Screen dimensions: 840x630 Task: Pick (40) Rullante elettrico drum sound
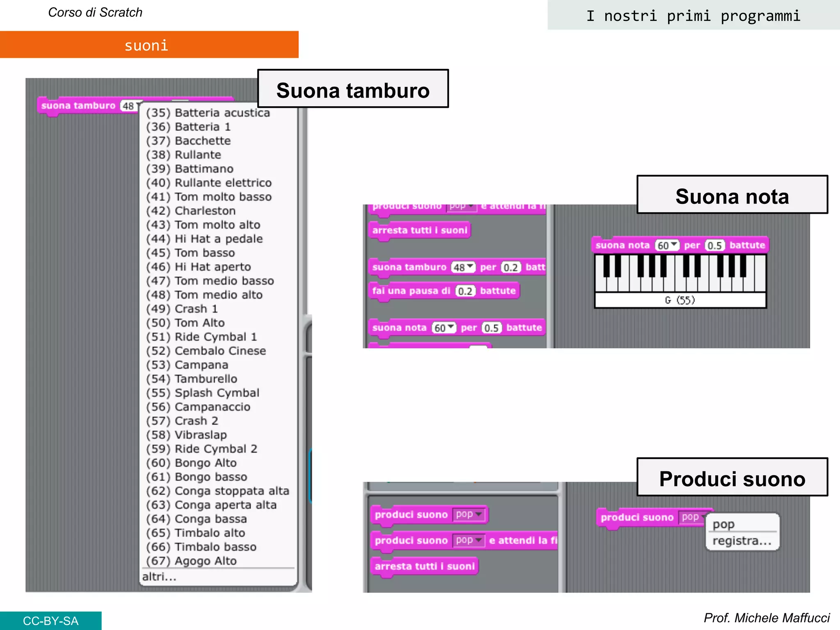point(209,183)
